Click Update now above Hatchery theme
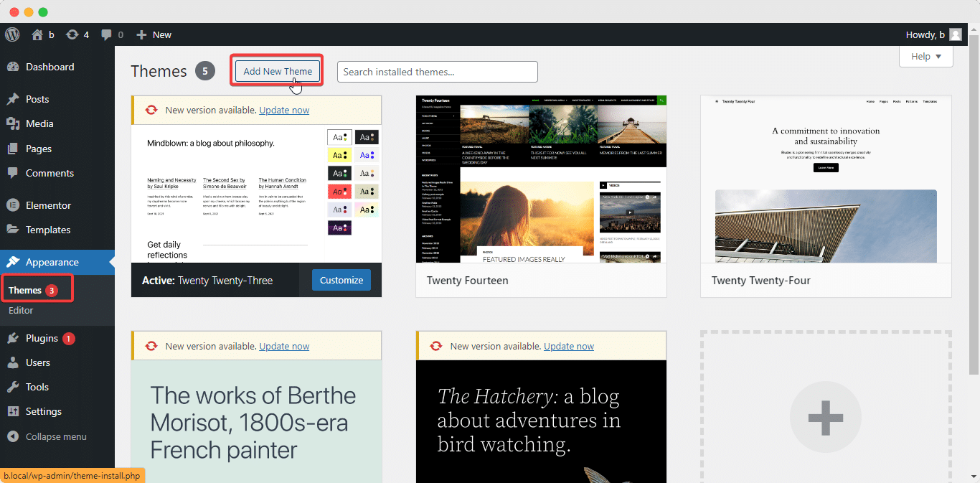Screen dimensions: 980x483 (569, 346)
